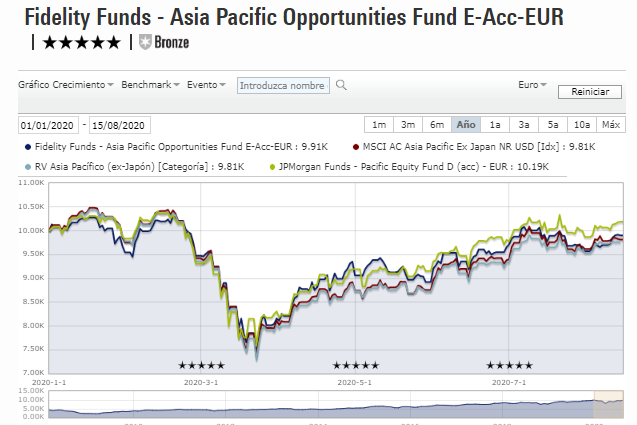Open the Euro currency dropdown
This screenshot has height=425, width=637.
point(533,85)
